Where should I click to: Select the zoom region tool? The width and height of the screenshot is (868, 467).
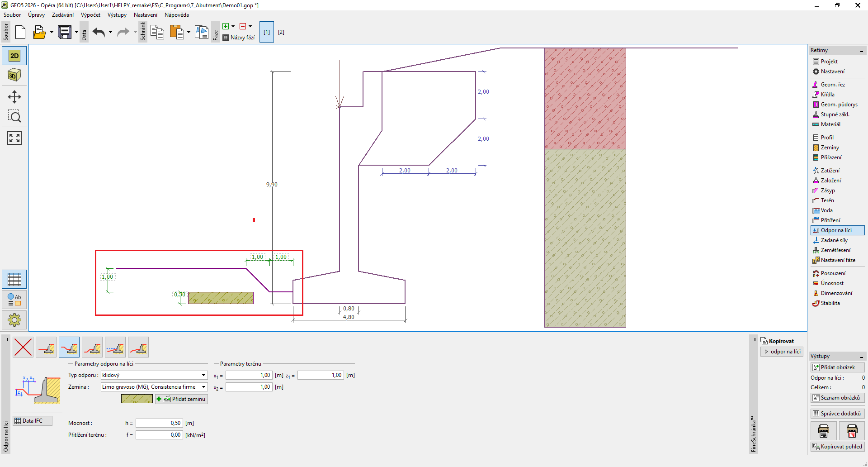14,117
